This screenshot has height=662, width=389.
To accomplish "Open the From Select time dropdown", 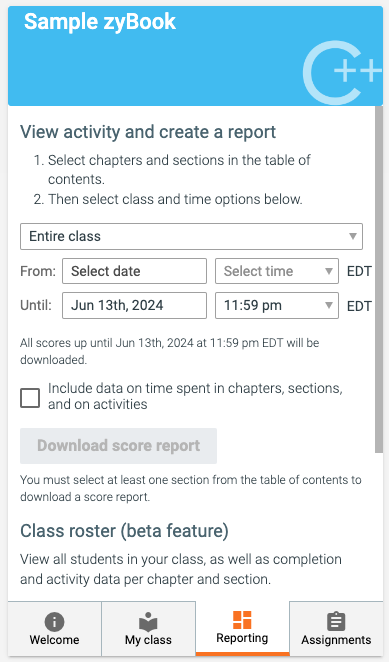I will click(277, 271).
